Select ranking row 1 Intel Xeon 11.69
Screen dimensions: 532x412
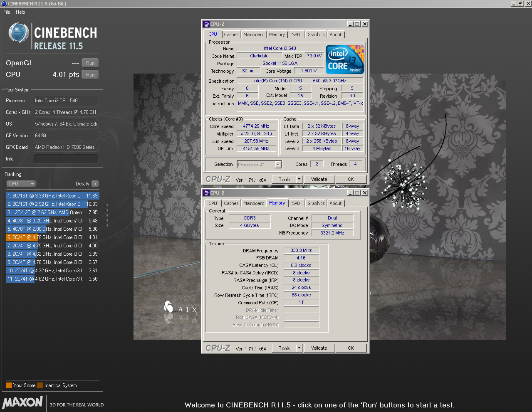pos(52,196)
